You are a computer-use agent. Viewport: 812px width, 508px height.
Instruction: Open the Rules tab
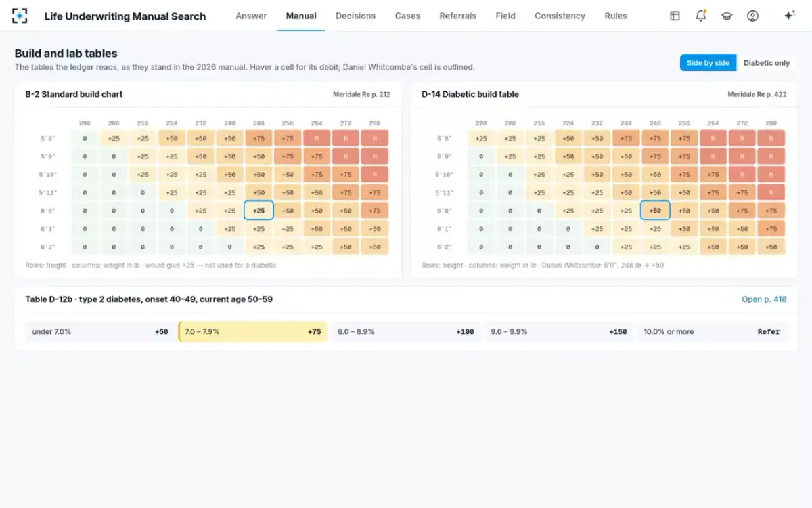coord(616,16)
